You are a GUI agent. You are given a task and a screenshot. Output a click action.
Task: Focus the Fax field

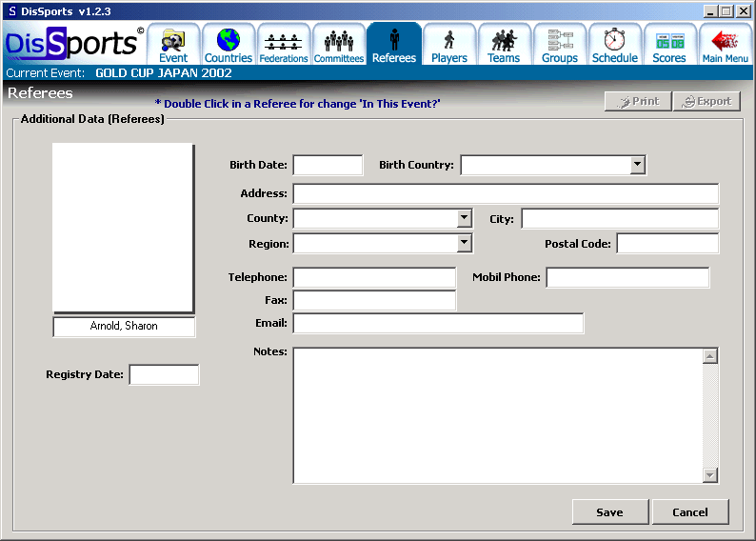pyautogui.click(x=374, y=300)
